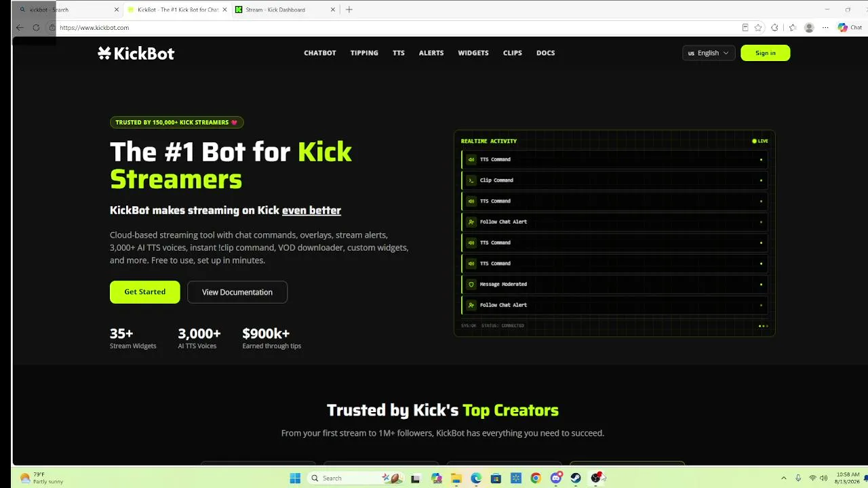This screenshot has height=488, width=868.
Task: Open the favorites list icon in toolbar
Action: [x=792, y=28]
